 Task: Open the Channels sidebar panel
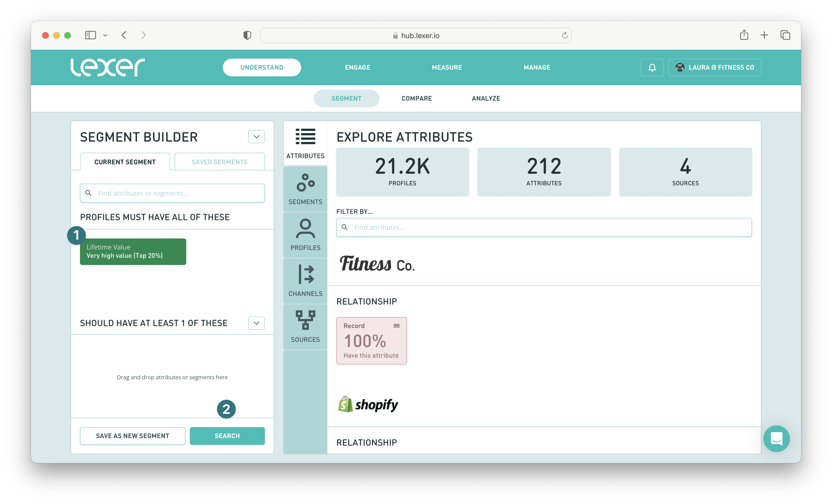click(x=305, y=281)
